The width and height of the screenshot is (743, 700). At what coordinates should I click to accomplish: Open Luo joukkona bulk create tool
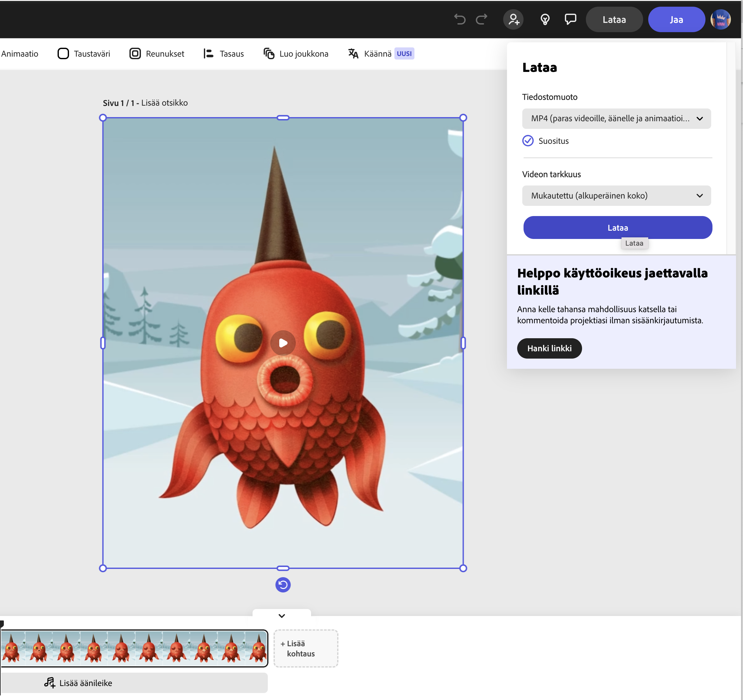[295, 53]
